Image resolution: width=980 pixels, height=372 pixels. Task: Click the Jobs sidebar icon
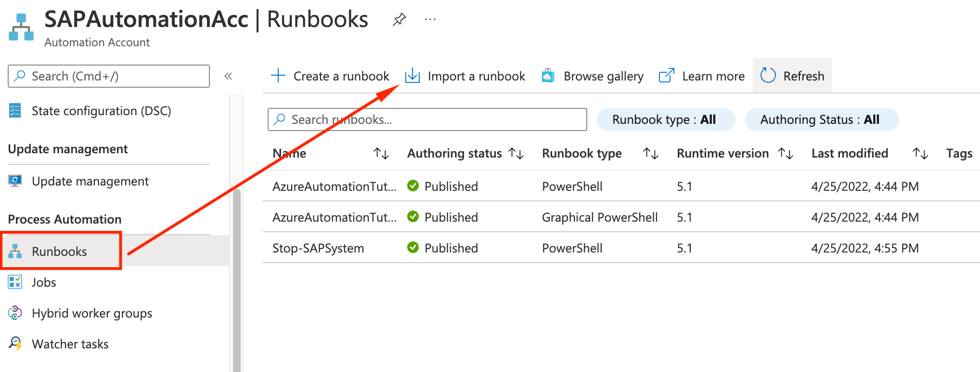pyautogui.click(x=15, y=282)
